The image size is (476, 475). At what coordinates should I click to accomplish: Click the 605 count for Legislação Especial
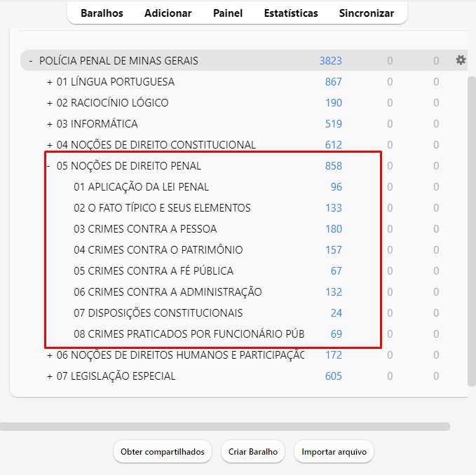pyautogui.click(x=333, y=376)
